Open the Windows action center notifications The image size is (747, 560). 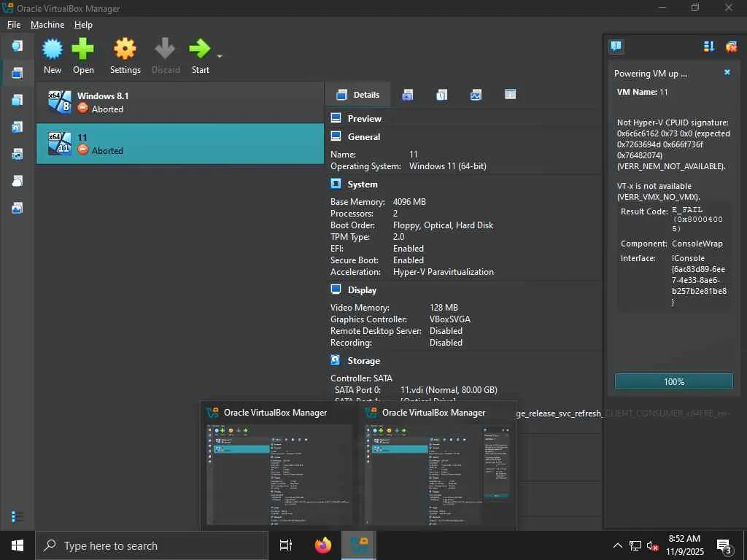724,545
